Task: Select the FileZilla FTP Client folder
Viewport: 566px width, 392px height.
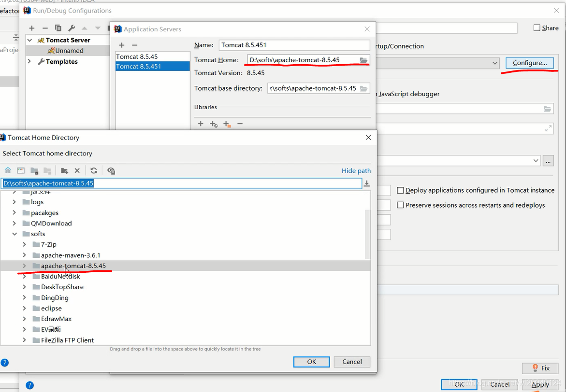Action: pos(67,340)
